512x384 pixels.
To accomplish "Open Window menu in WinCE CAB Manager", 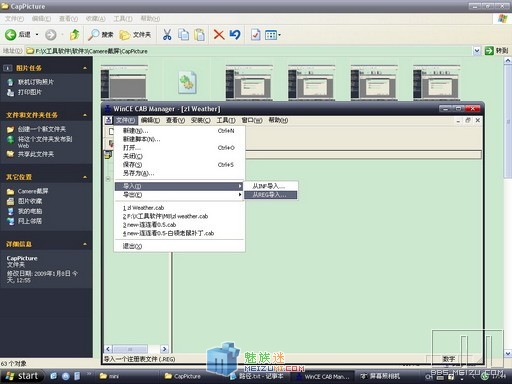I will [x=252, y=120].
